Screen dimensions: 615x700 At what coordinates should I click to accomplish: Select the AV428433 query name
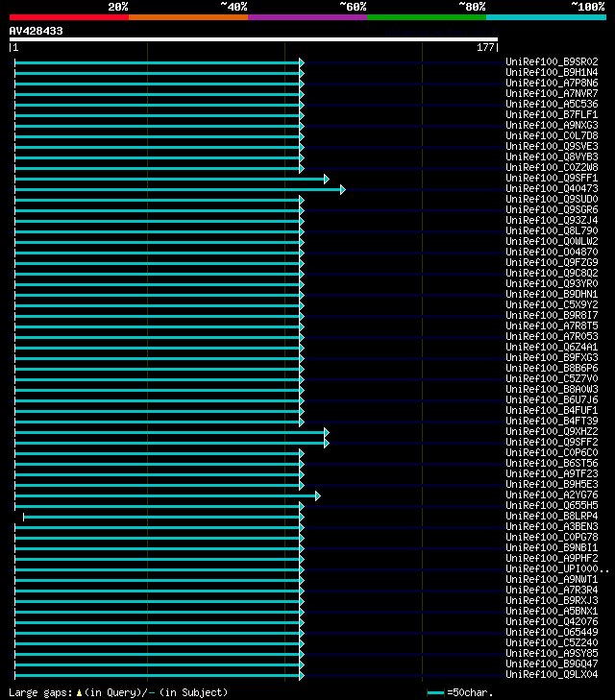(37, 31)
